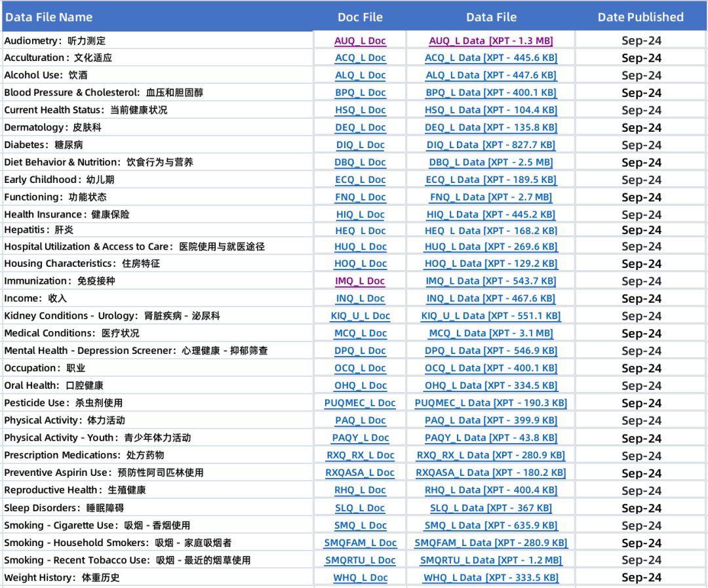Screen dimensions: 708x588
Task: Open DBQ_L Doc link
Action: (360, 163)
